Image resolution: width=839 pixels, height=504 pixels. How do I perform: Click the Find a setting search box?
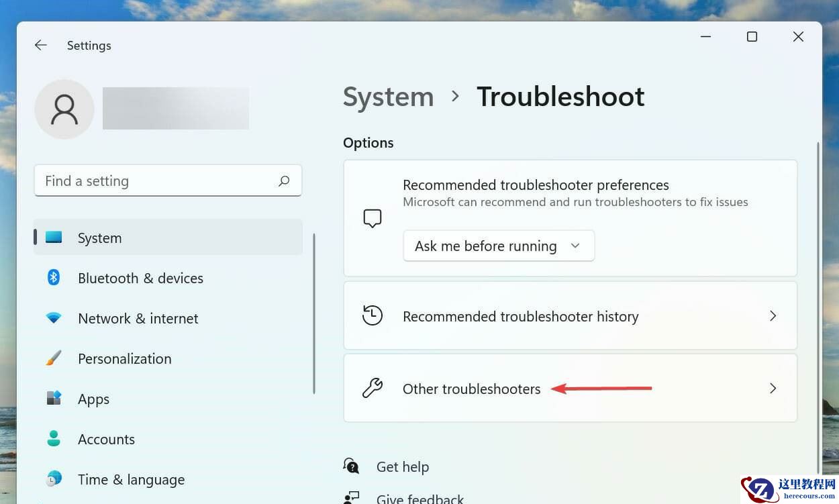pos(168,181)
